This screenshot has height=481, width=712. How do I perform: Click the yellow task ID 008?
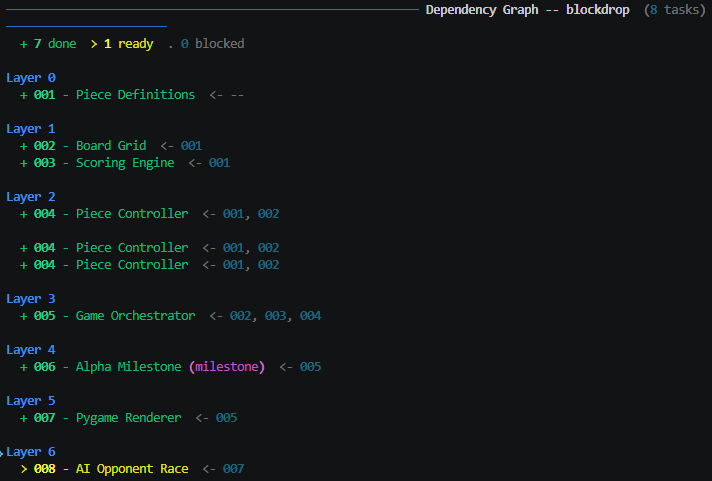click(44, 469)
